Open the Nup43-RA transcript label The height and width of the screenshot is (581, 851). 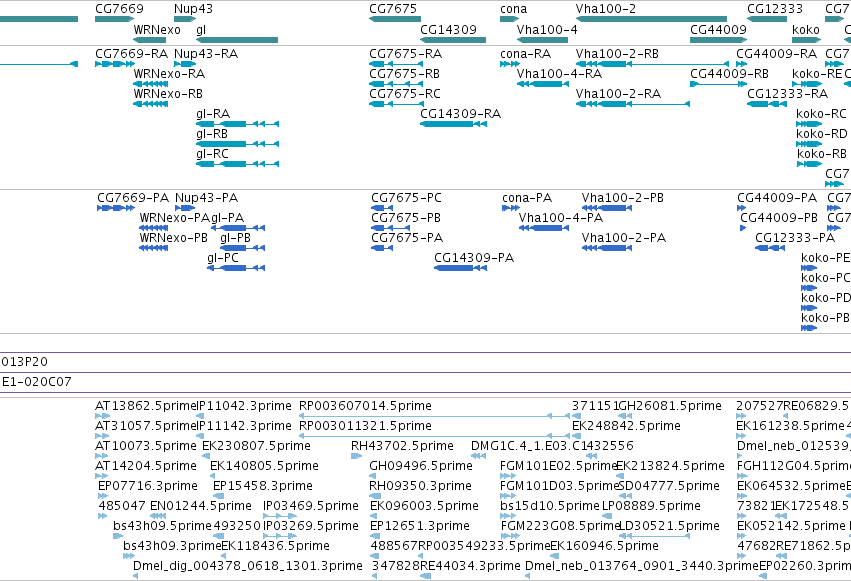click(x=206, y=54)
